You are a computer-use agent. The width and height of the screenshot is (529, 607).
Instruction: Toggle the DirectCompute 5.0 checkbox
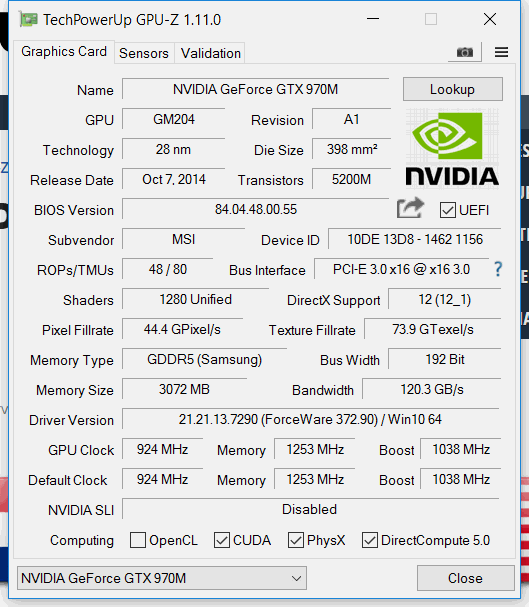coord(370,540)
